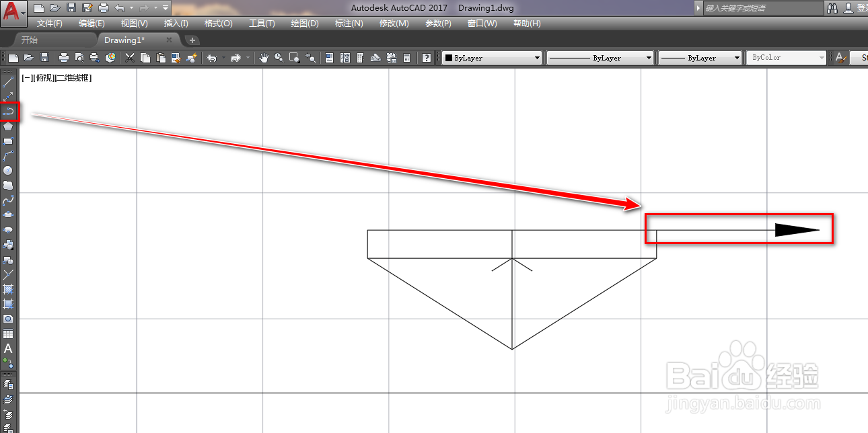This screenshot has height=433, width=868.
Task: Click the Paste clipboard icon
Action: click(161, 58)
